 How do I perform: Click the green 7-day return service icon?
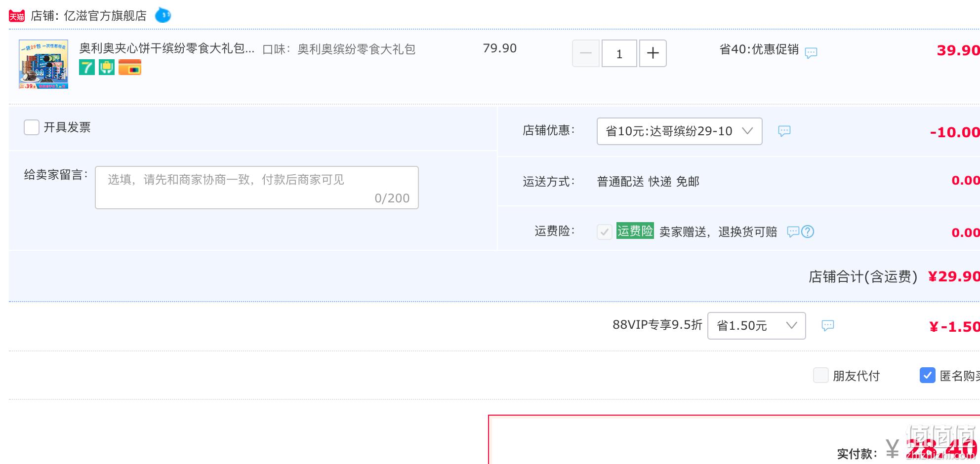tap(87, 67)
